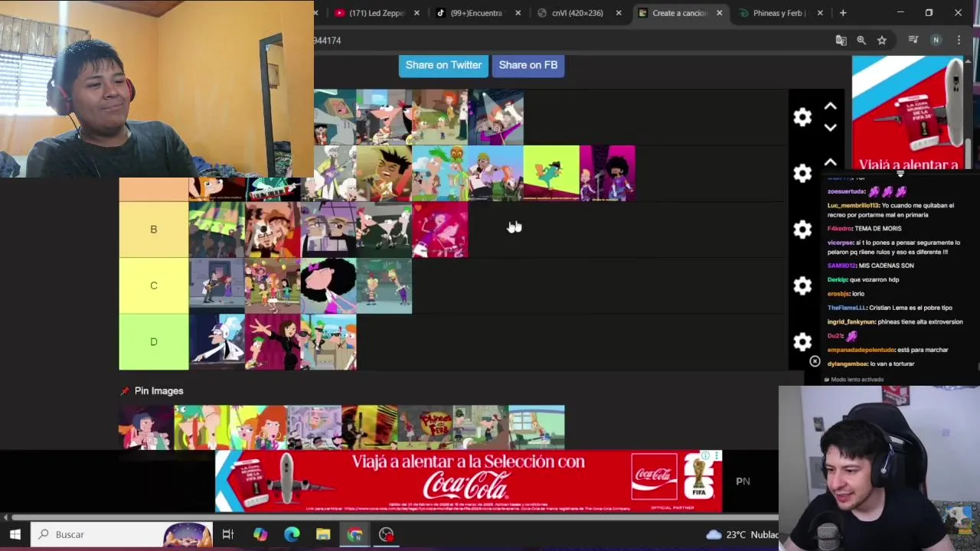The image size is (980, 551).
Task: Select the pink dancing image in B tier
Action: pyautogui.click(x=440, y=230)
